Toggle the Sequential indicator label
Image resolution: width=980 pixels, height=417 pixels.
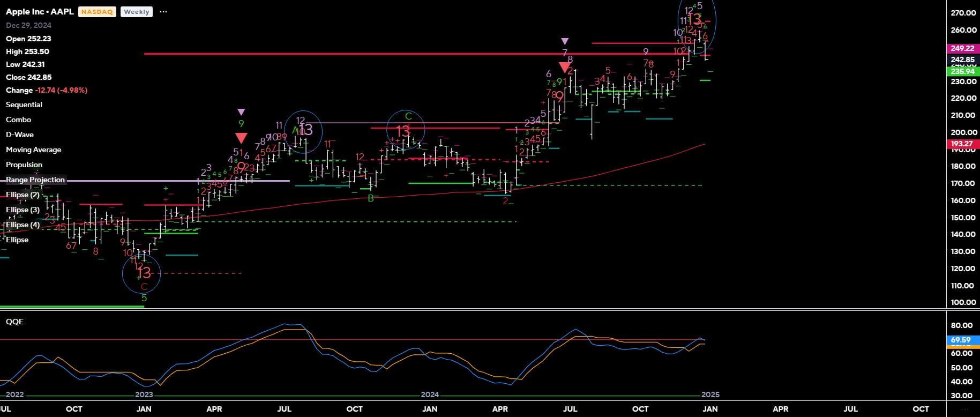pos(24,105)
